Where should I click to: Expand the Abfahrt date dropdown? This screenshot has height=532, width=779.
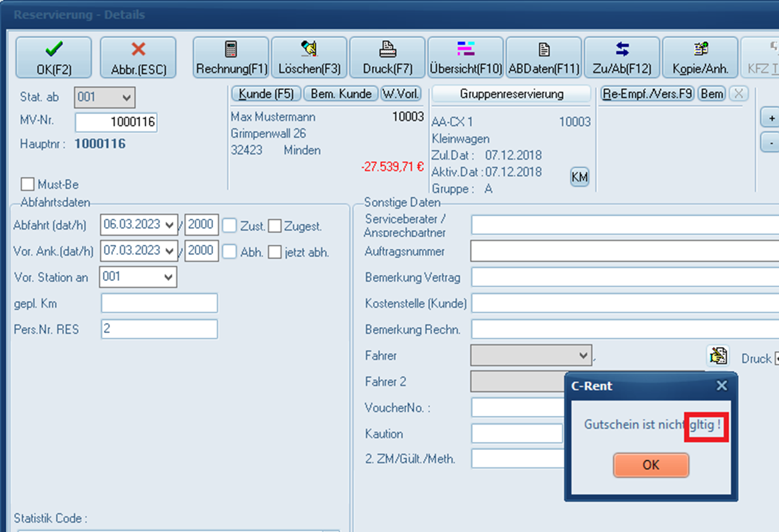(x=170, y=225)
